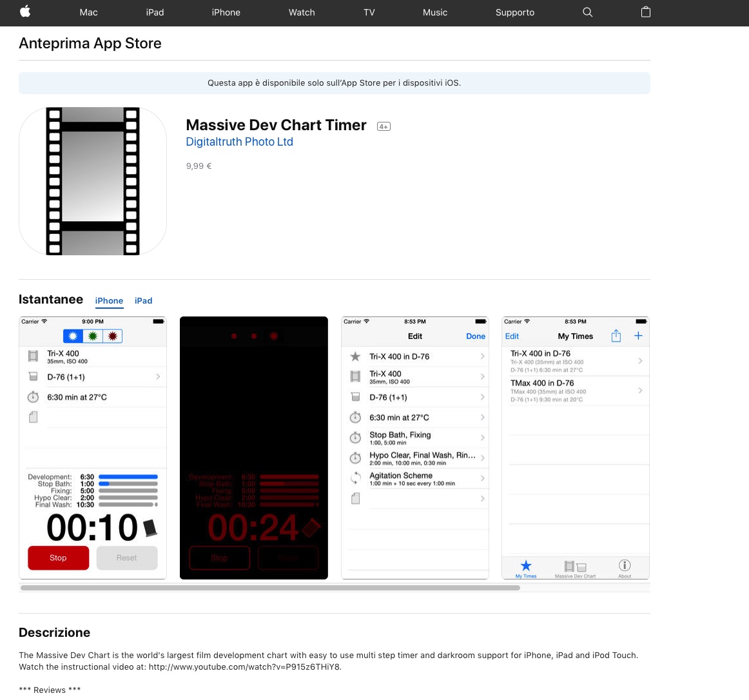The width and height of the screenshot is (749, 700).
Task: Open the TV menu item
Action: (x=369, y=12)
